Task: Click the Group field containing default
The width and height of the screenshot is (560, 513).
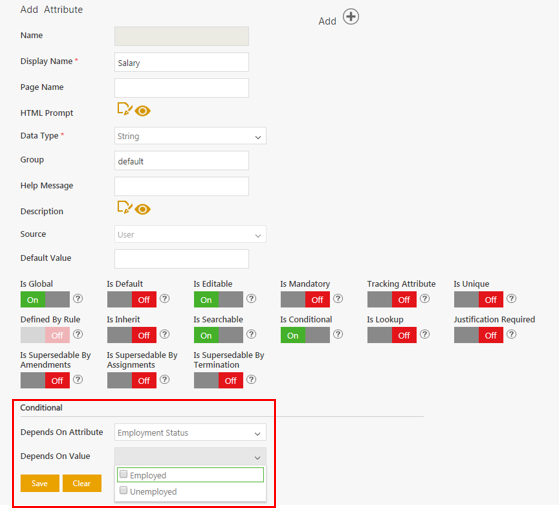Action: point(181,161)
